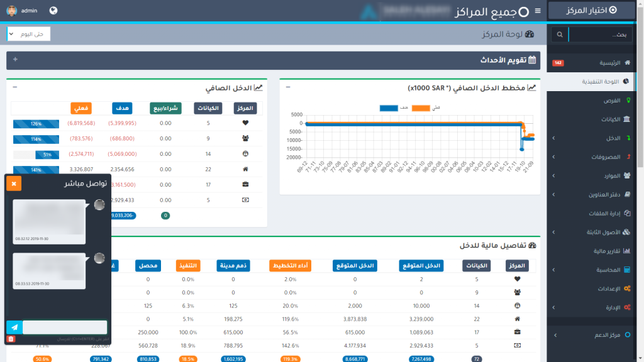Screen dimensions: 644x362
Task: Click the فعلي orange column header
Action: [x=81, y=108]
